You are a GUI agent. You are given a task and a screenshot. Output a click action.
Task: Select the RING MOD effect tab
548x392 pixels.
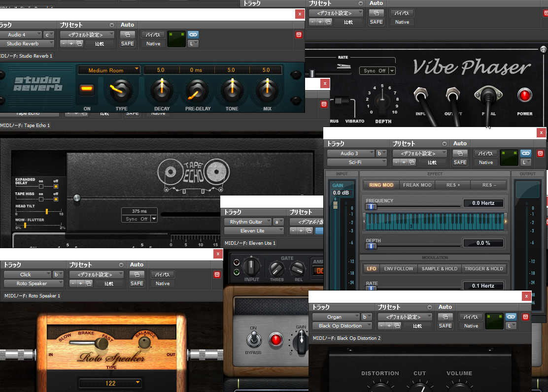pyautogui.click(x=381, y=185)
